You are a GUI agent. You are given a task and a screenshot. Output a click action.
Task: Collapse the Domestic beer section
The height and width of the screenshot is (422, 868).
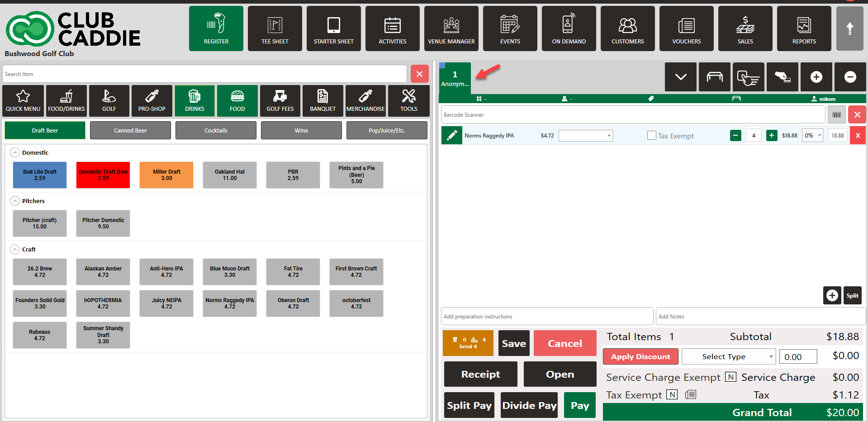pyautogui.click(x=15, y=152)
